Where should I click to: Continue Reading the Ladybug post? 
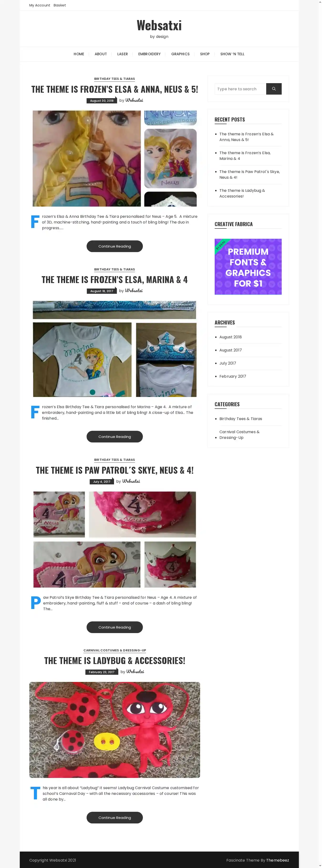(x=115, y=817)
